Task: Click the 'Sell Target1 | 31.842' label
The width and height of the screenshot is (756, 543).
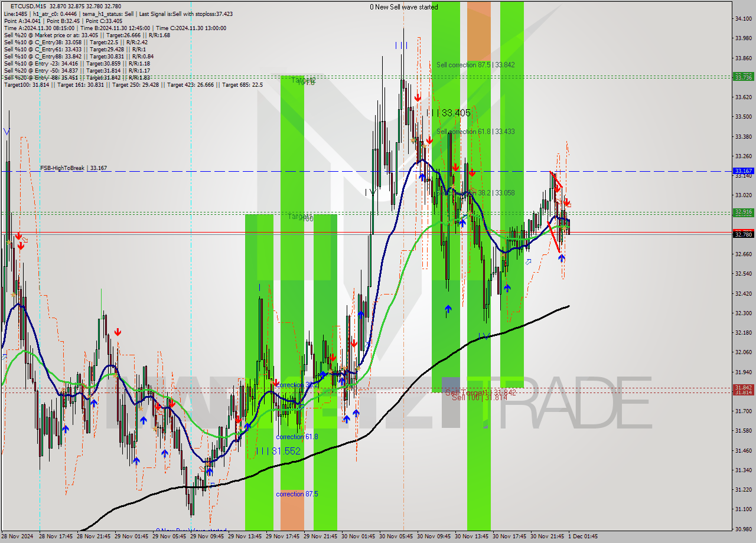Action: pos(481,392)
